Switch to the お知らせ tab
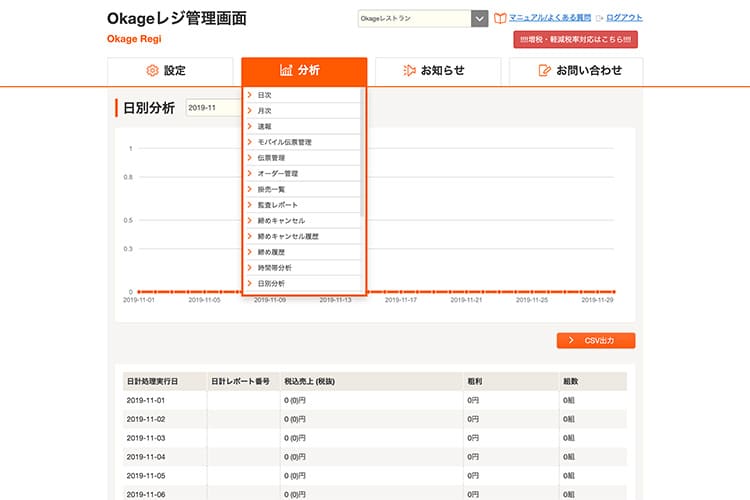Screen dimensions: 750x500 click(441, 71)
